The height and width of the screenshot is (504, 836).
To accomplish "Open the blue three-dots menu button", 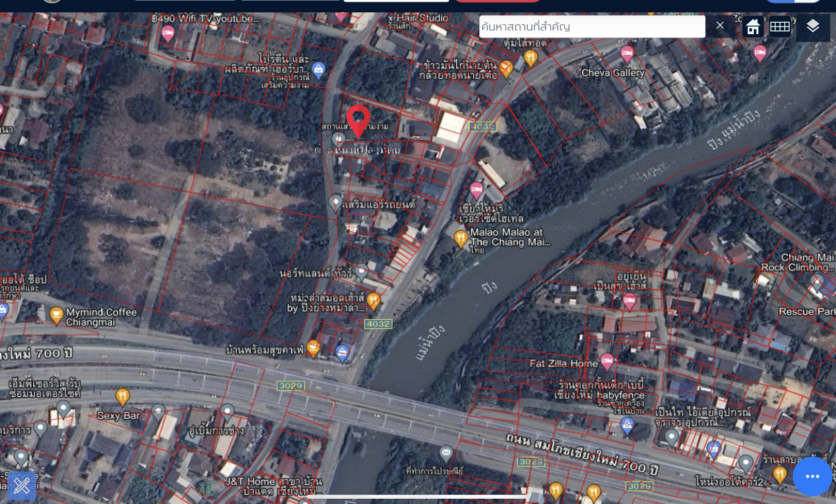I will pos(812,476).
